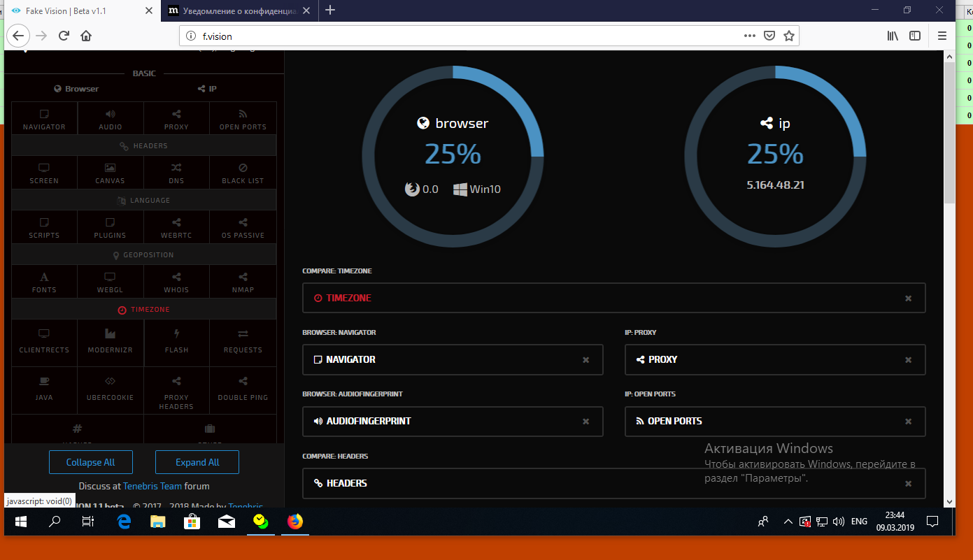Select the Audio fingerprint sidebar icon
This screenshot has width=973, height=560.
pyautogui.click(x=111, y=119)
